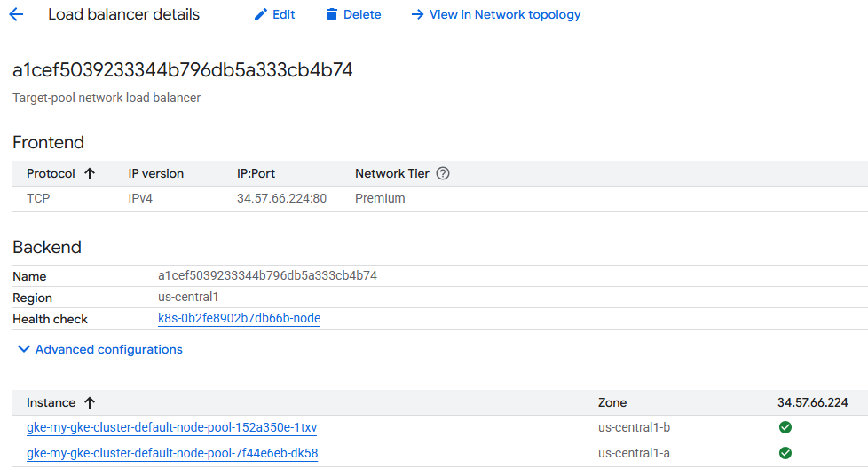Click the Frontend section heading
The height and width of the screenshot is (469, 868).
(x=48, y=142)
